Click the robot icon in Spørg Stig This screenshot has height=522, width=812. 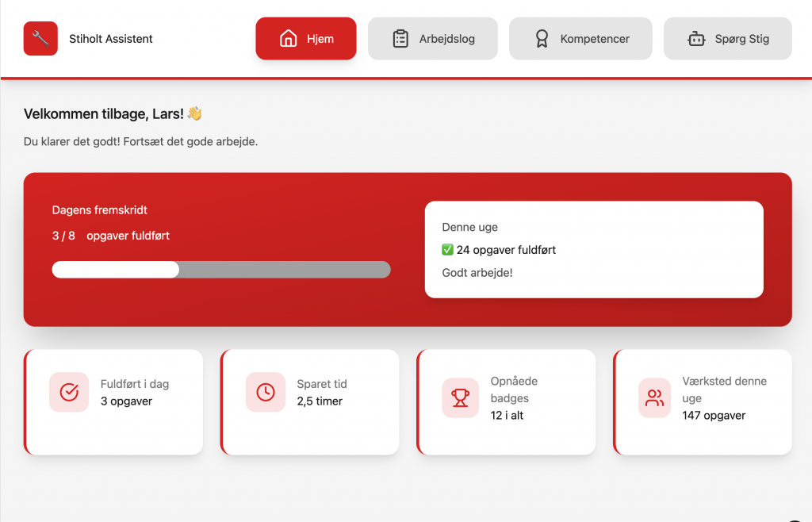(696, 39)
